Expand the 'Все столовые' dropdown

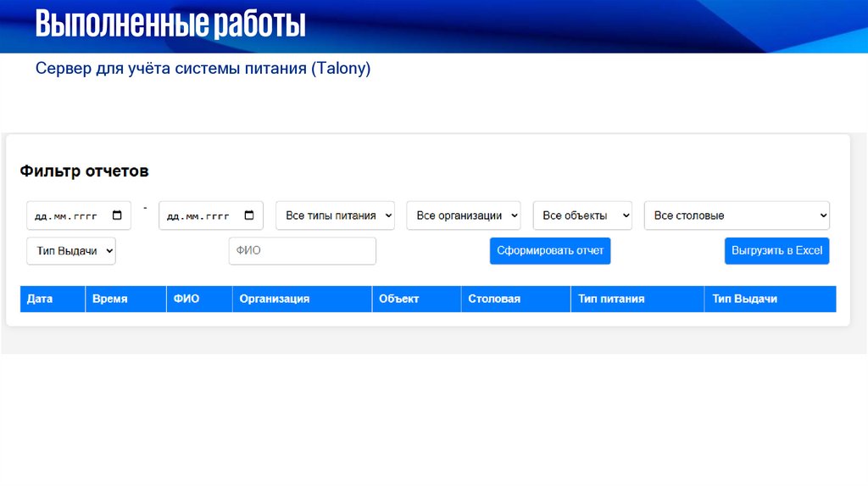pyautogui.click(x=737, y=216)
